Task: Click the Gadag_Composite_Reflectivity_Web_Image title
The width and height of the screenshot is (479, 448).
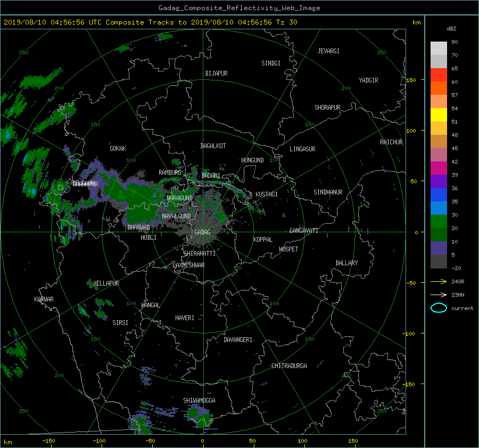Action: pyautogui.click(x=239, y=8)
